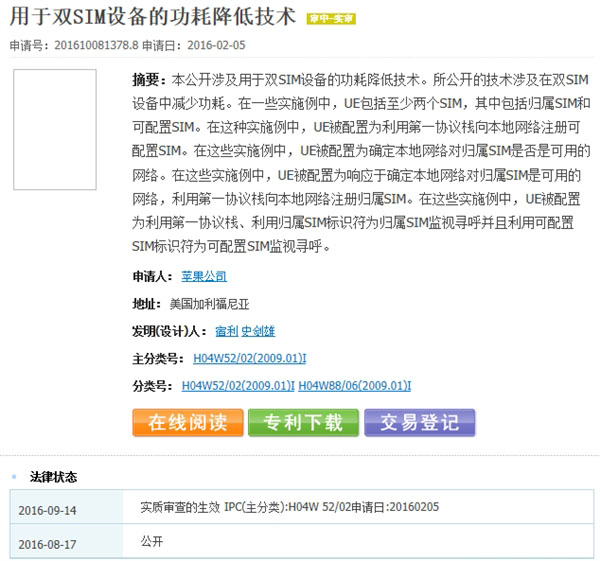This screenshot has width=600, height=561.
Task: Click the 公开 status entry
Action: click(x=152, y=541)
